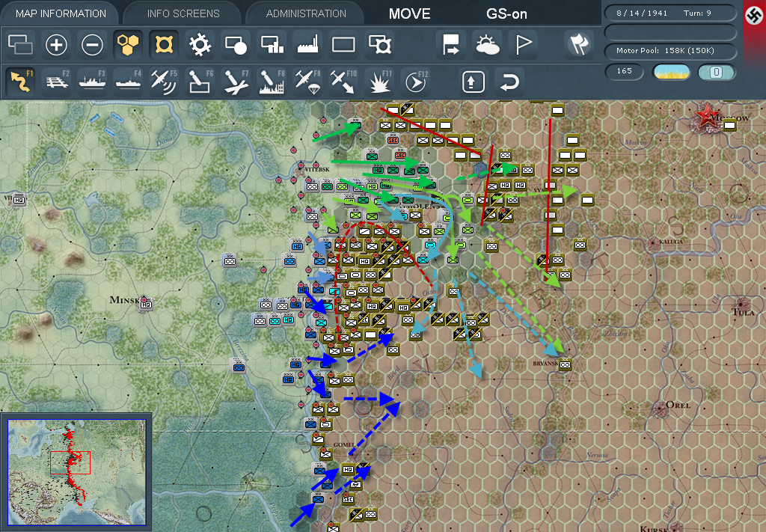The height and width of the screenshot is (532, 766).
Task: Select the Amphibious Transport mode (F4)
Action: pyautogui.click(x=129, y=81)
